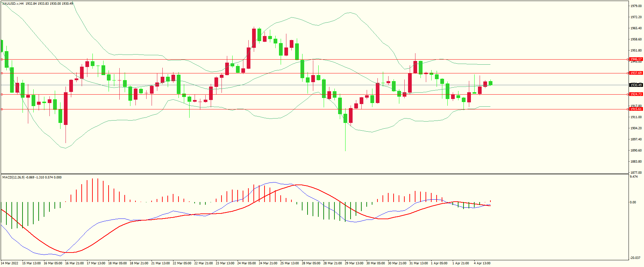Click the 0.00 MACD zero level label

(633, 202)
